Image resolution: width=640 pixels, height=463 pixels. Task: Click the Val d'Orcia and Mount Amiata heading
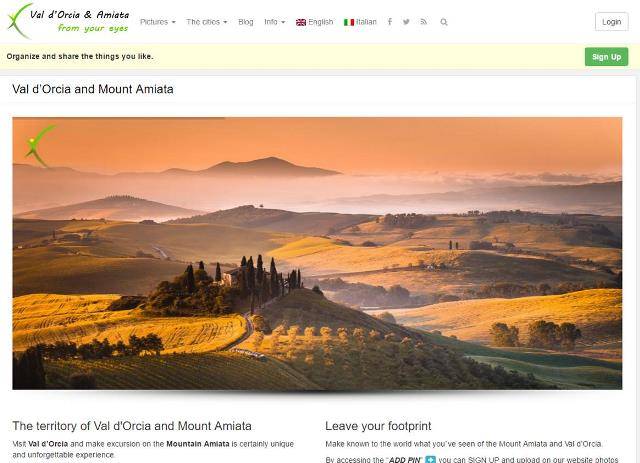click(x=93, y=89)
